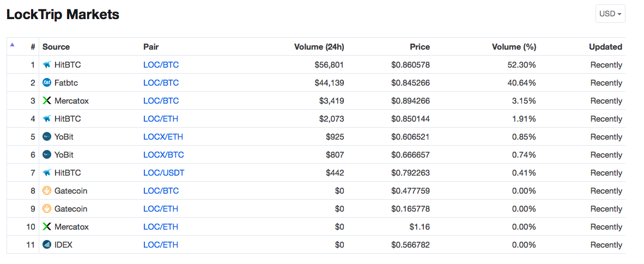Open LOC/ETH pair in row 9
The height and width of the screenshot is (264, 644).
coord(161,209)
